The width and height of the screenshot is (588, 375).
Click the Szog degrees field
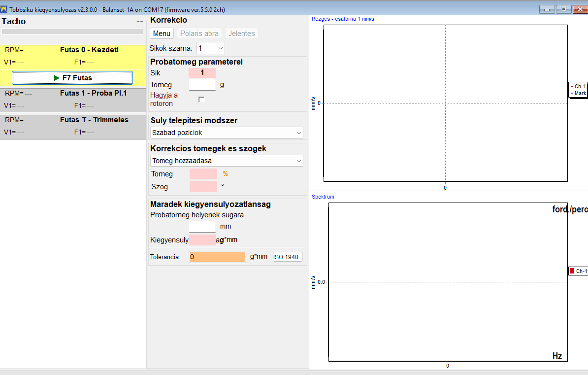[x=203, y=187]
